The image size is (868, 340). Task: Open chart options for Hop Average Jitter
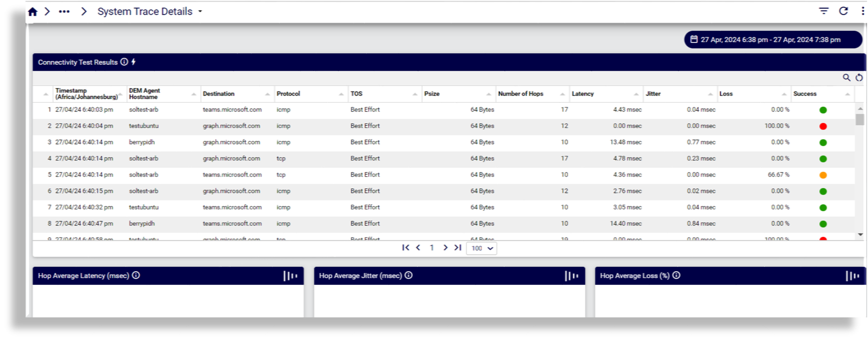[x=571, y=276]
